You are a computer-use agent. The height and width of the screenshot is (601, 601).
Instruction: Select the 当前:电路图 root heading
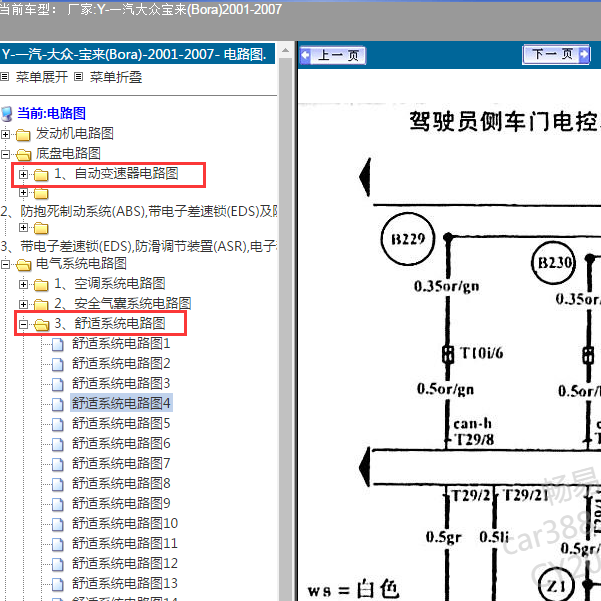[51, 113]
